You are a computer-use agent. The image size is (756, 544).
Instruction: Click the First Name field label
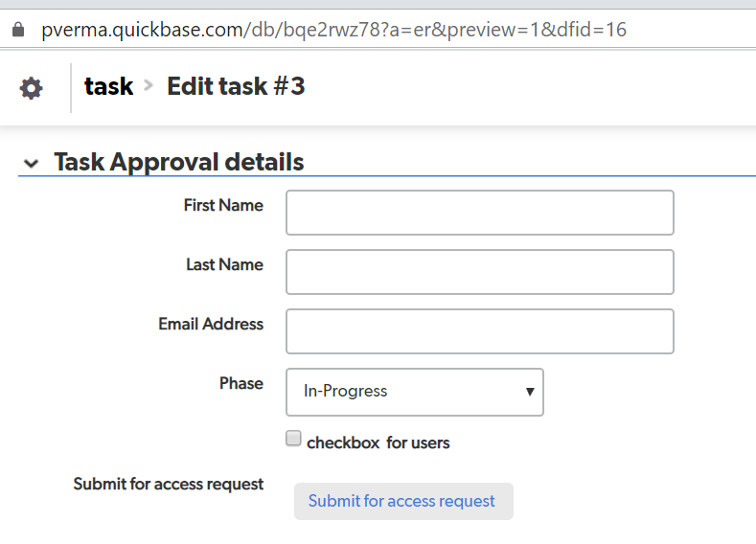tap(223, 205)
